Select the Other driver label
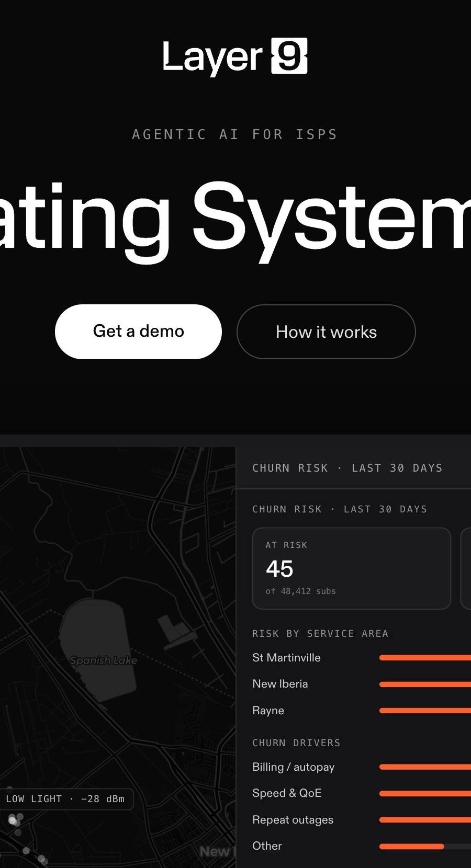Image resolution: width=471 pixels, height=868 pixels. pos(267,846)
